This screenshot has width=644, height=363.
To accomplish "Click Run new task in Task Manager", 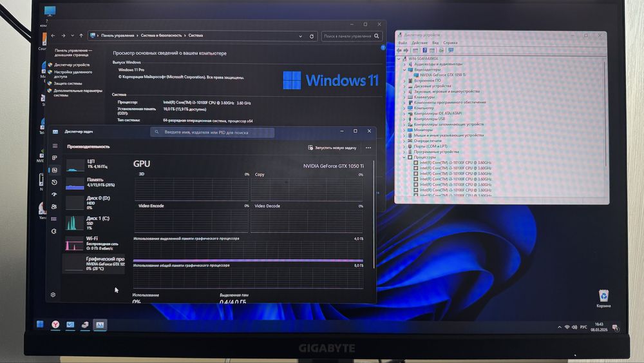I will [332, 148].
